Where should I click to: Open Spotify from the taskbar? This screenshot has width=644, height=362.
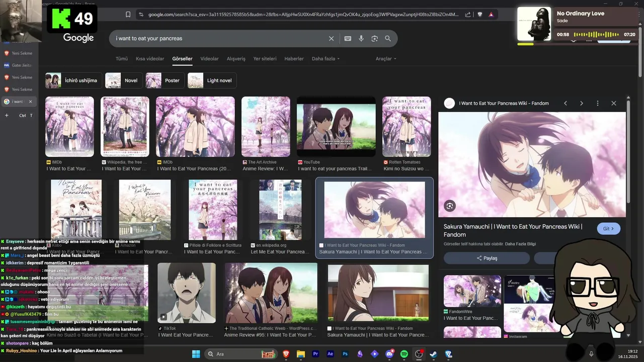pos(404,354)
